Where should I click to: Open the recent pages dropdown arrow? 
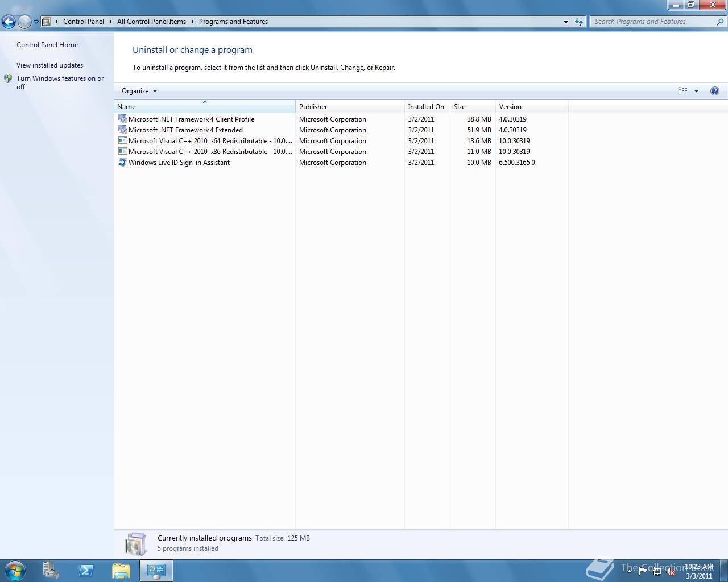[36, 22]
